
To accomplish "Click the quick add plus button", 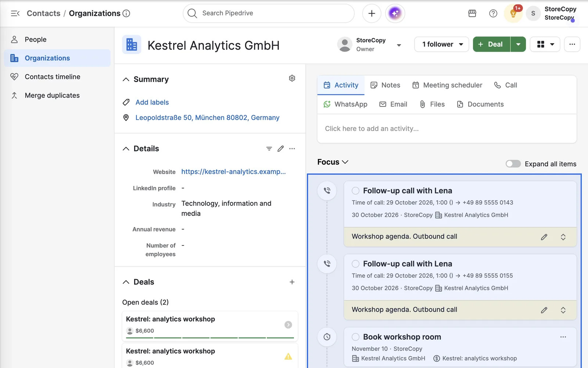I will point(372,14).
